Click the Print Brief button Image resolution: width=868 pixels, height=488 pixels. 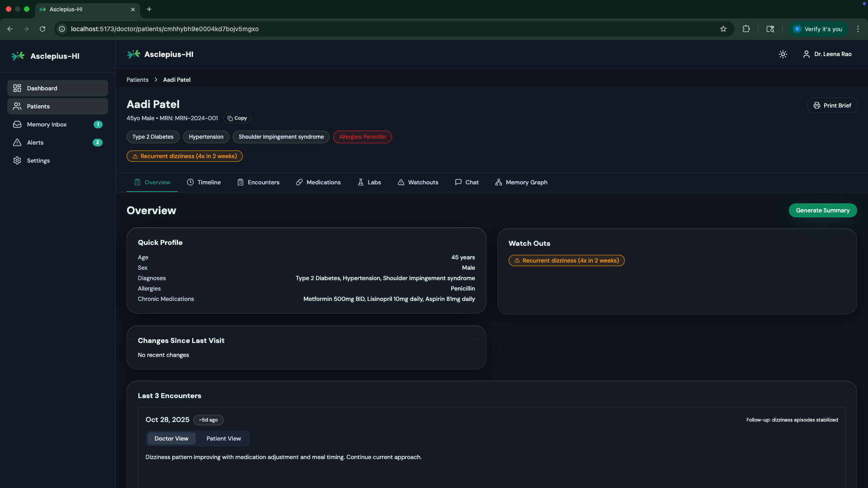(x=832, y=105)
